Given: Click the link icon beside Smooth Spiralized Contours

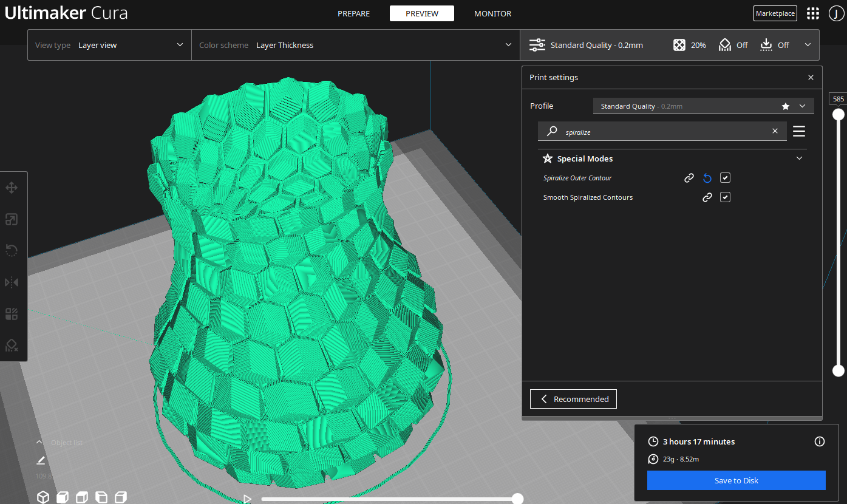Looking at the screenshot, I should coord(707,197).
